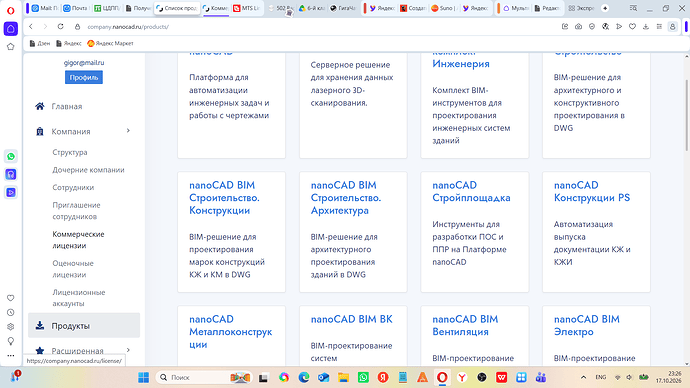Open nanoCAD BIM Вентиляция product
Viewport: 690px width, 388px height.
click(x=465, y=326)
